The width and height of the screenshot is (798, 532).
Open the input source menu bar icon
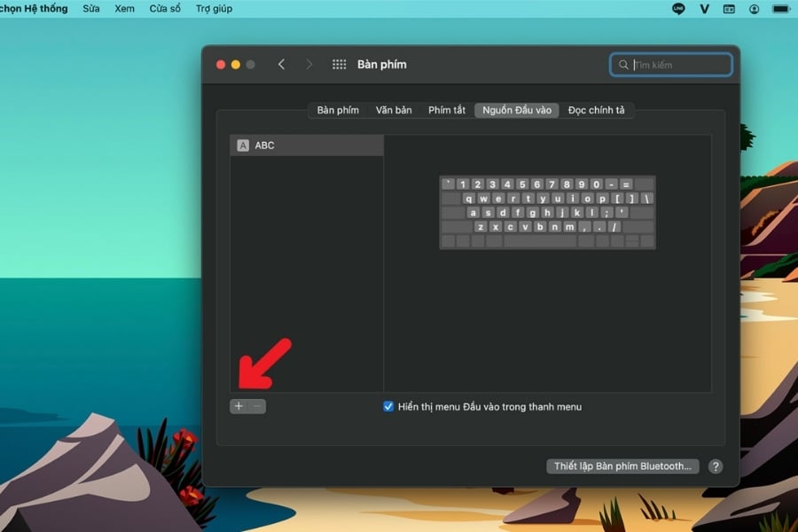point(729,9)
